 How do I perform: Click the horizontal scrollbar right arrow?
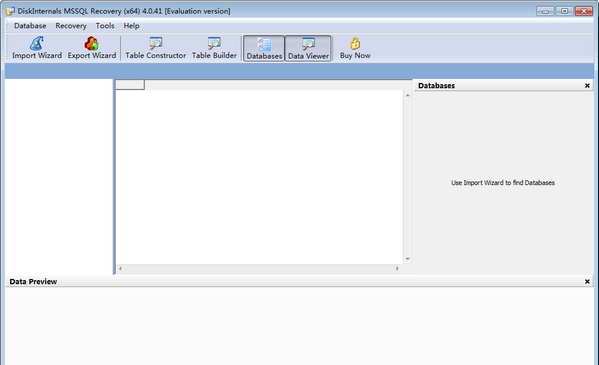point(397,268)
